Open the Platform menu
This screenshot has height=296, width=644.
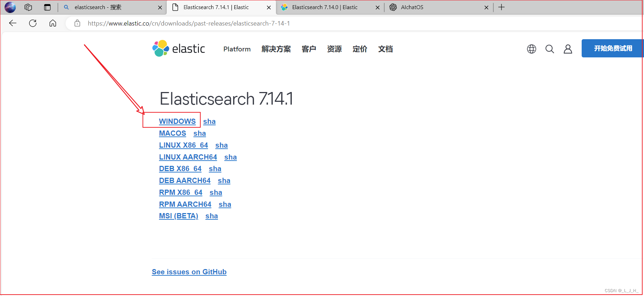click(237, 49)
